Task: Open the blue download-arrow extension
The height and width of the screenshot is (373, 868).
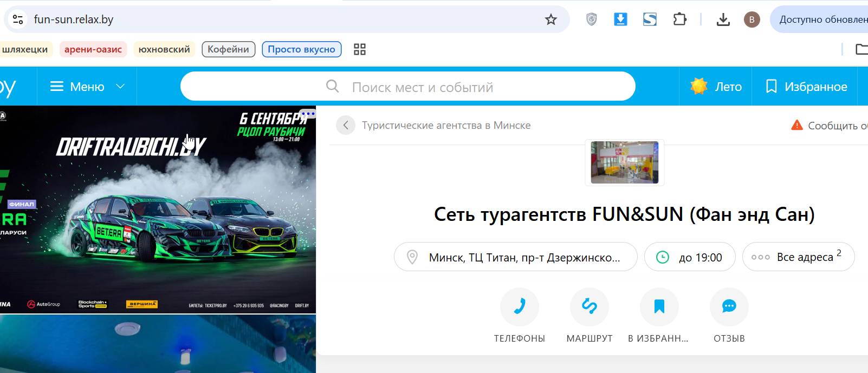Action: click(x=620, y=19)
